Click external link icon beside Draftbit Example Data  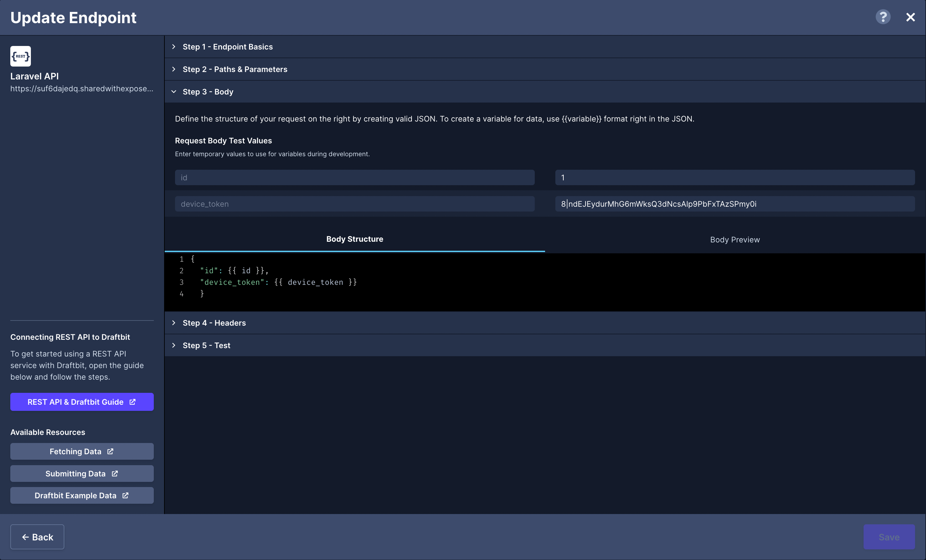pyautogui.click(x=125, y=495)
